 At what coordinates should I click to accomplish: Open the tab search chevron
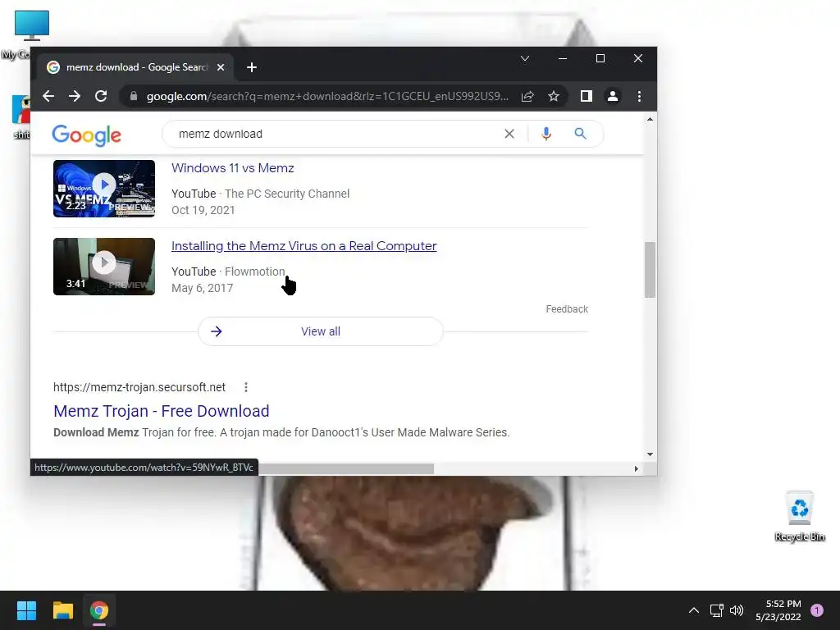(x=525, y=58)
